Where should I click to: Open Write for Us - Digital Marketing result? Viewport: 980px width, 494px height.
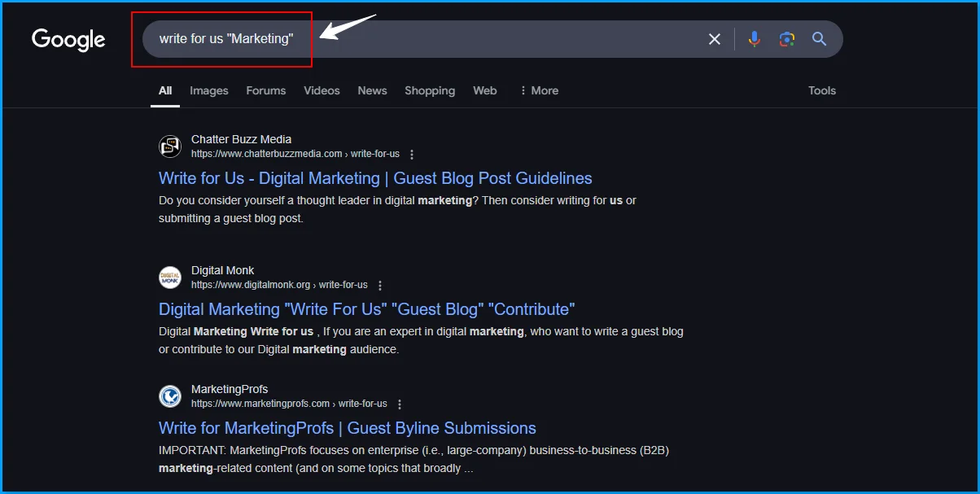[375, 178]
